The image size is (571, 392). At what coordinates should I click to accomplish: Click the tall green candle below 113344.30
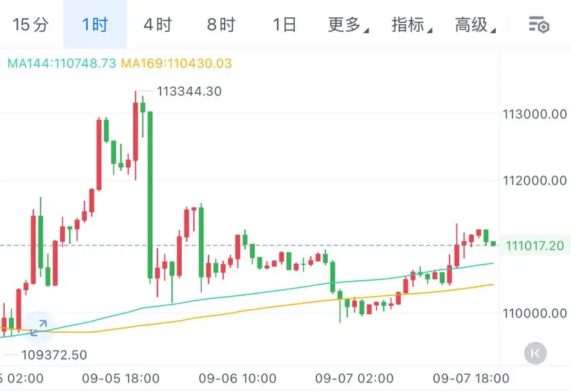pos(150,195)
